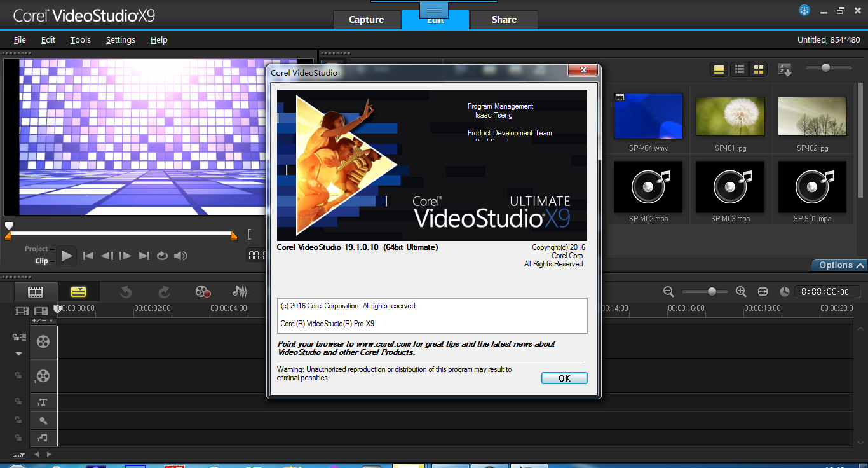Viewport: 868px width, 468px height.
Task: Select Clip playback mode
Action: point(41,261)
